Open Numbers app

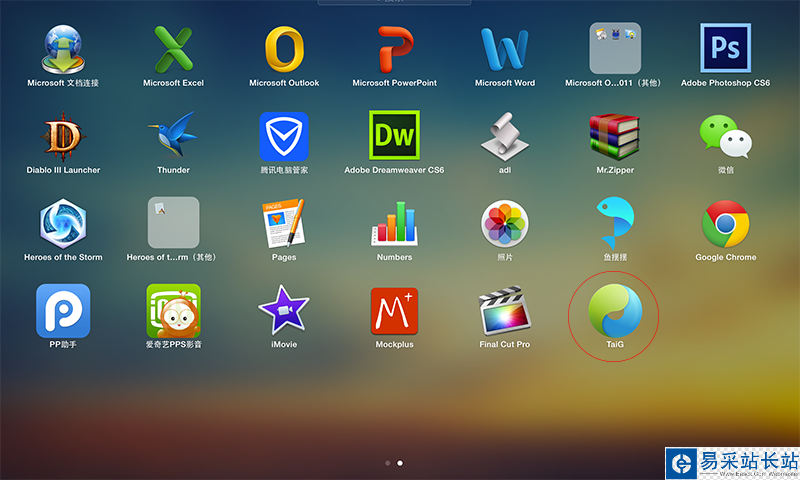(x=394, y=223)
